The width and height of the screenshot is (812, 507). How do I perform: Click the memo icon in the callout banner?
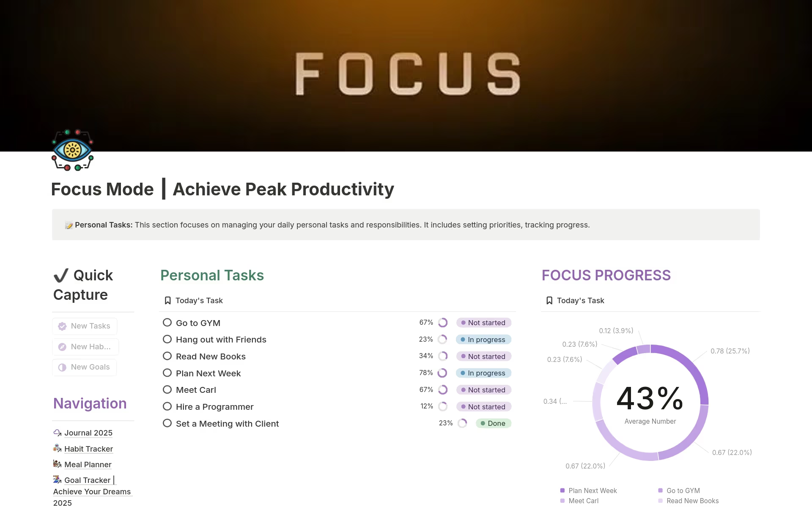click(x=68, y=225)
